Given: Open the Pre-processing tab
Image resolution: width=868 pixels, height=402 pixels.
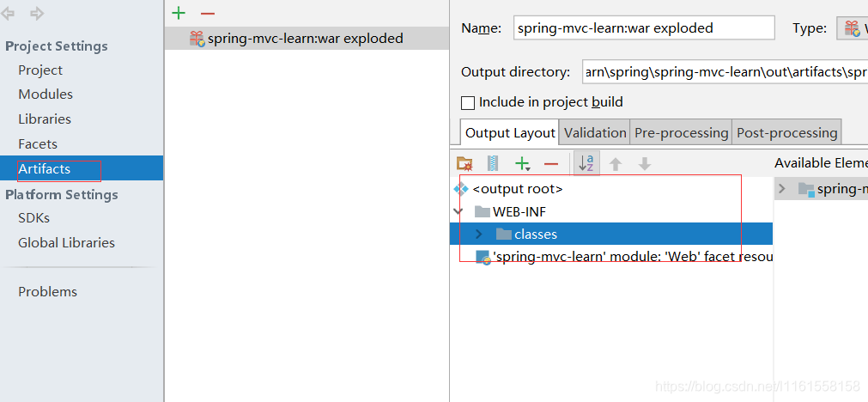Looking at the screenshot, I should pyautogui.click(x=681, y=133).
